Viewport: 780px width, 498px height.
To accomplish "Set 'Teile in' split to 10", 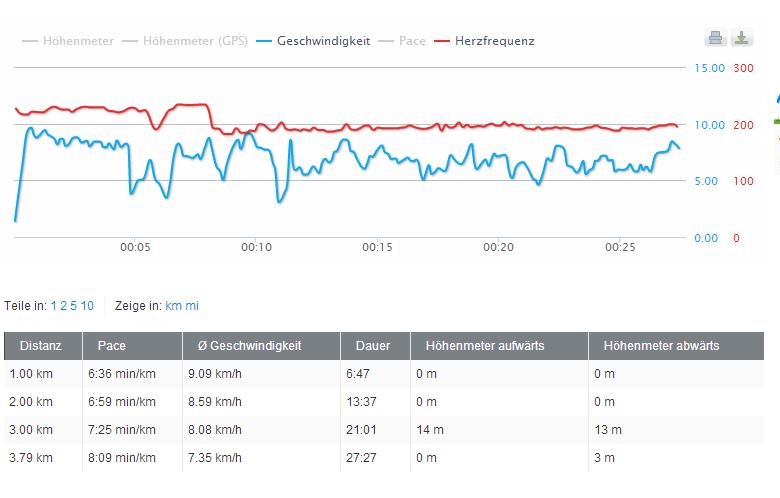I will [87, 306].
